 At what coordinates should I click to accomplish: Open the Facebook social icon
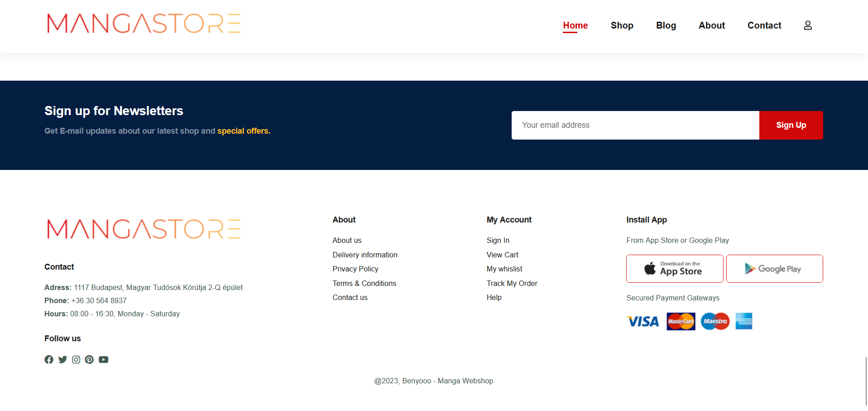tap(49, 359)
